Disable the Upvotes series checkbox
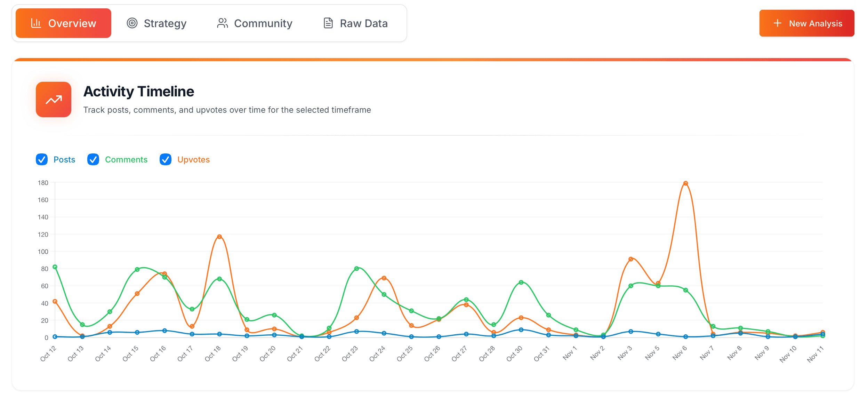This screenshot has height=406, width=868. tap(166, 160)
